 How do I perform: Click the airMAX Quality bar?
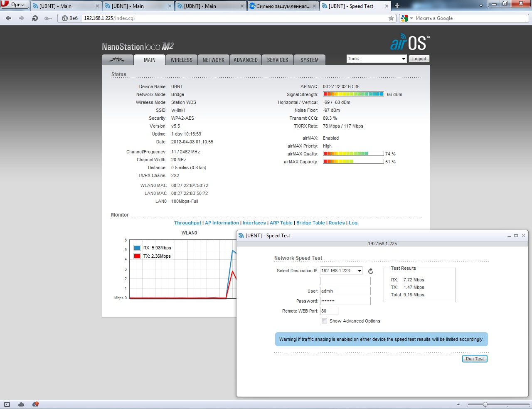[x=353, y=154]
